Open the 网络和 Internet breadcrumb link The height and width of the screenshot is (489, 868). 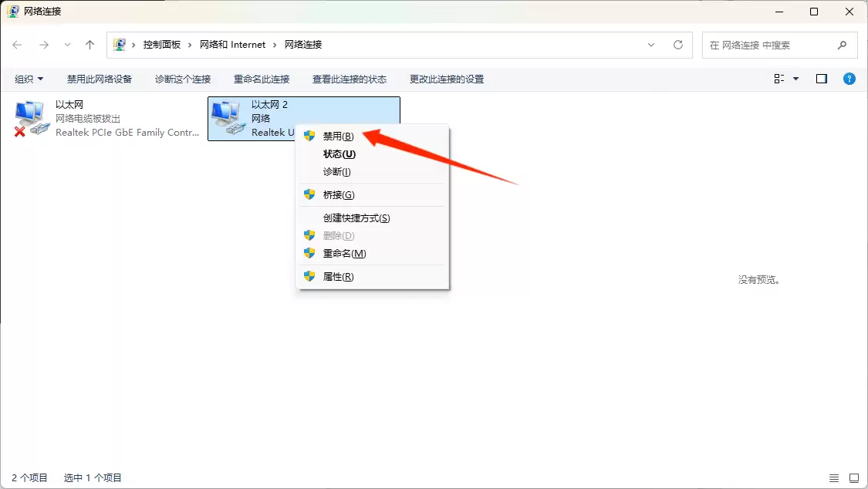coord(232,45)
